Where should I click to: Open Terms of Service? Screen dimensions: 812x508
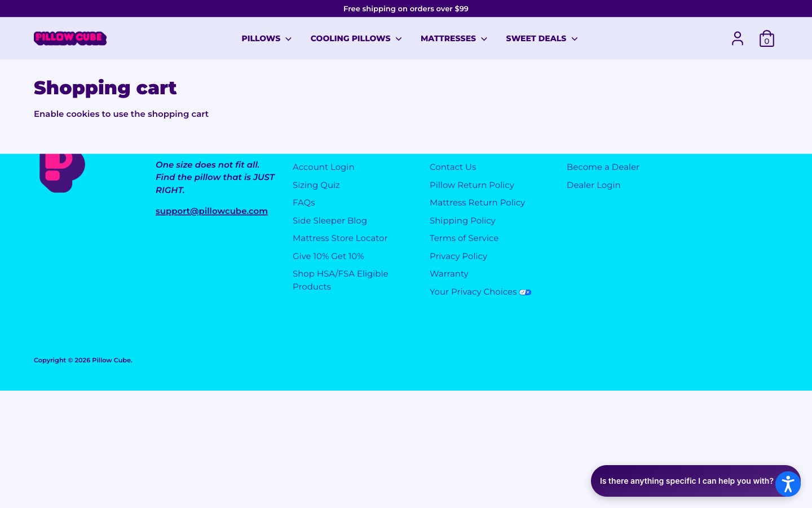click(x=464, y=238)
